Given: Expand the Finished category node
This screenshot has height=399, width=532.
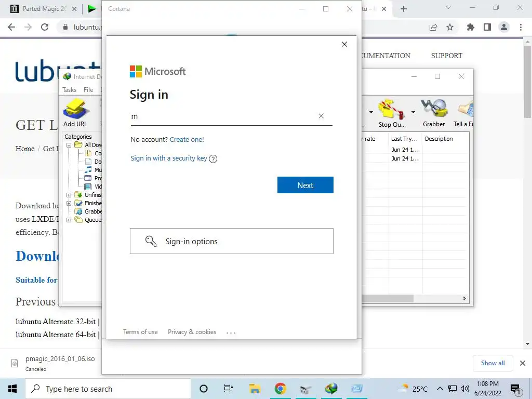Looking at the screenshot, I should pyautogui.click(x=69, y=203).
